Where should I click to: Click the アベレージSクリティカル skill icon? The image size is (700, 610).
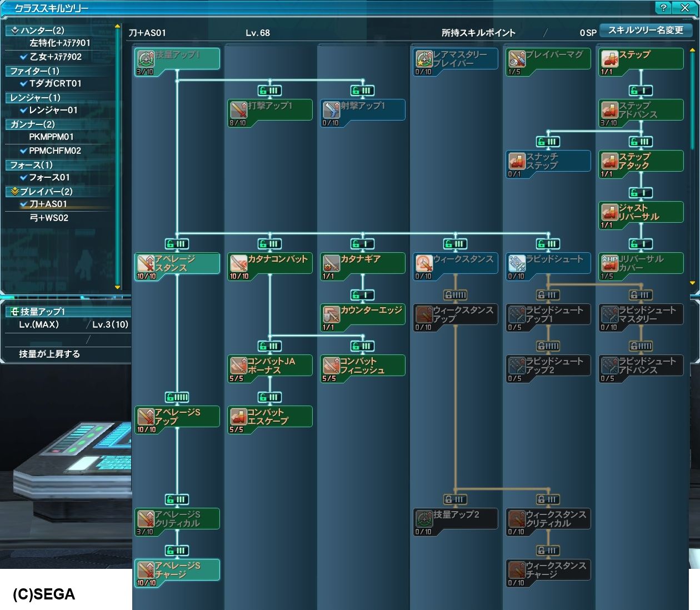point(146,518)
